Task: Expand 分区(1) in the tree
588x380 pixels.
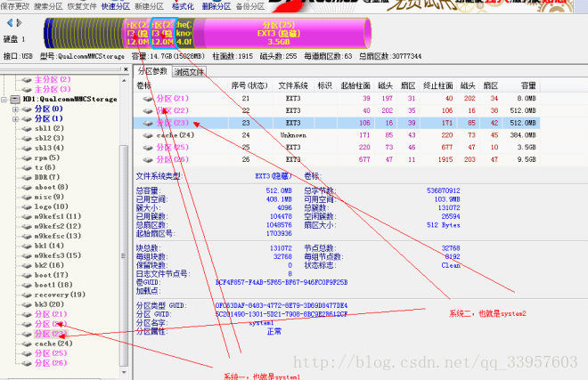Action: [15, 119]
